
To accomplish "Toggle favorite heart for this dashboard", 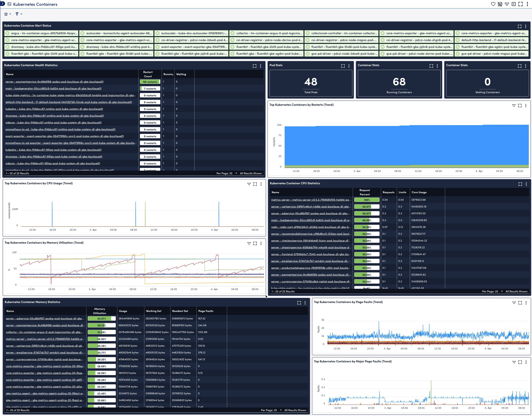I will tap(493, 4).
